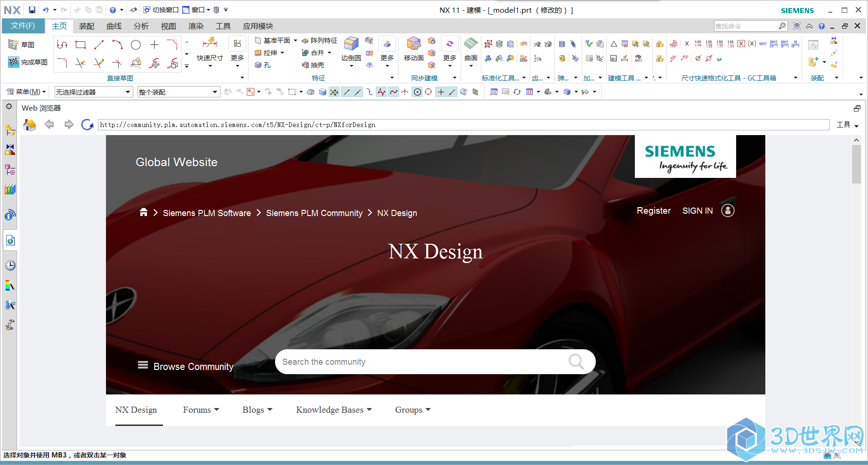Click the browser Back arrow
The width and height of the screenshot is (868, 465).
[x=49, y=124]
